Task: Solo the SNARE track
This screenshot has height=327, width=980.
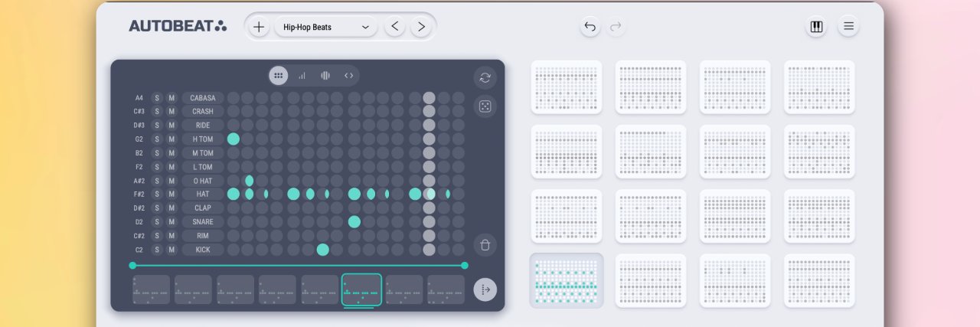Action: tap(157, 222)
